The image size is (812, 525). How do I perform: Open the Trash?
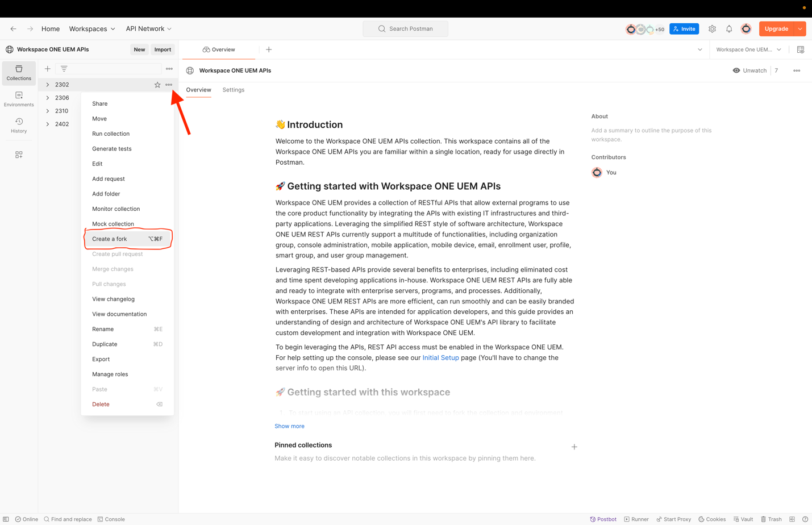coord(771,519)
